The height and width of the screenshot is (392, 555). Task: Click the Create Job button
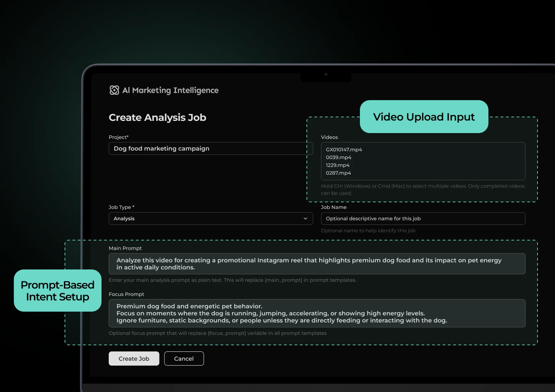[134, 358]
